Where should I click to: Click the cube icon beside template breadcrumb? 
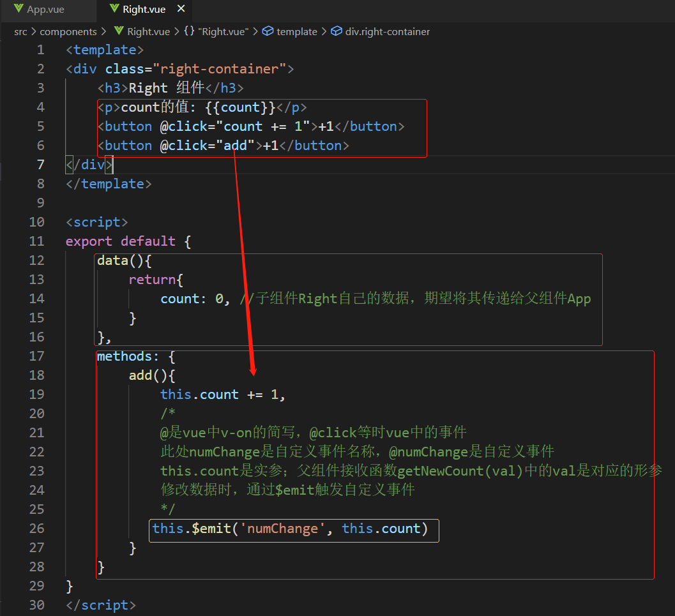click(268, 31)
